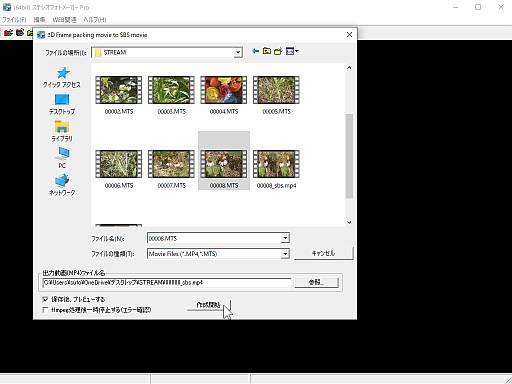512x384 pixels.
Task: Open the File menu
Action: point(14,20)
